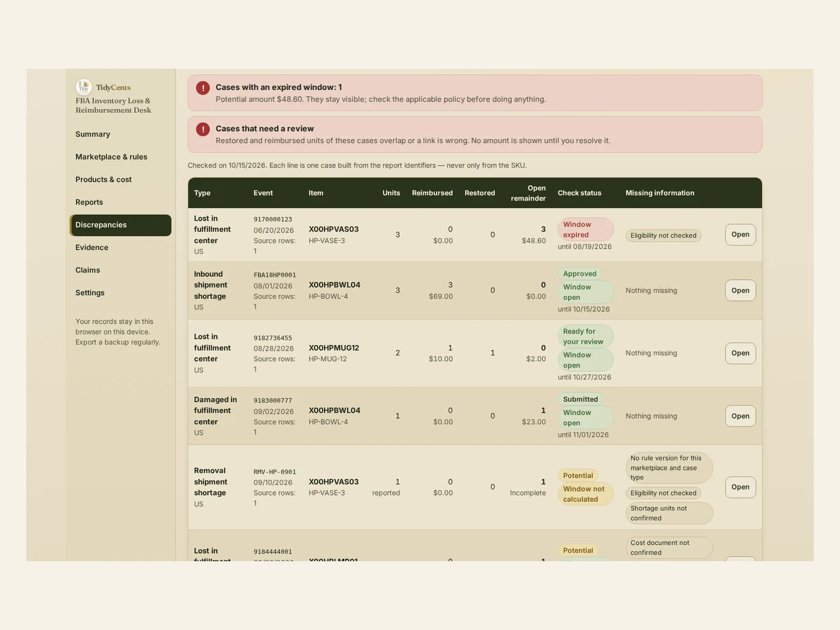Click the 'Shortage units not confirmed' chip
Image resolution: width=840 pixels, height=630 pixels.
pos(669,513)
